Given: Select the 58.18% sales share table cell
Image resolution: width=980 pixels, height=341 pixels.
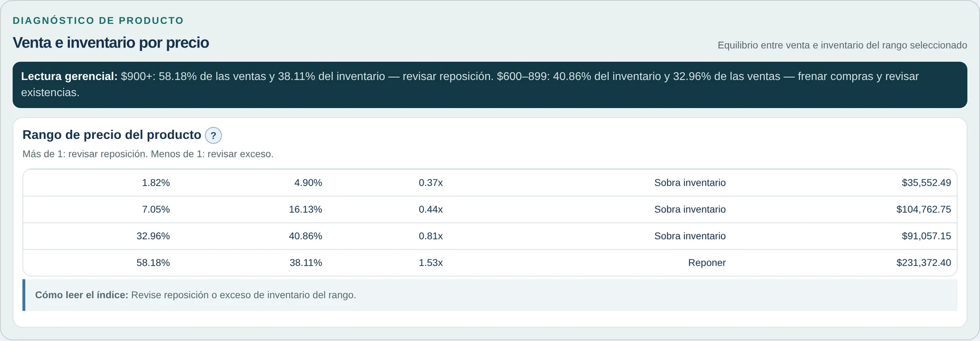Looking at the screenshot, I should point(153,263).
